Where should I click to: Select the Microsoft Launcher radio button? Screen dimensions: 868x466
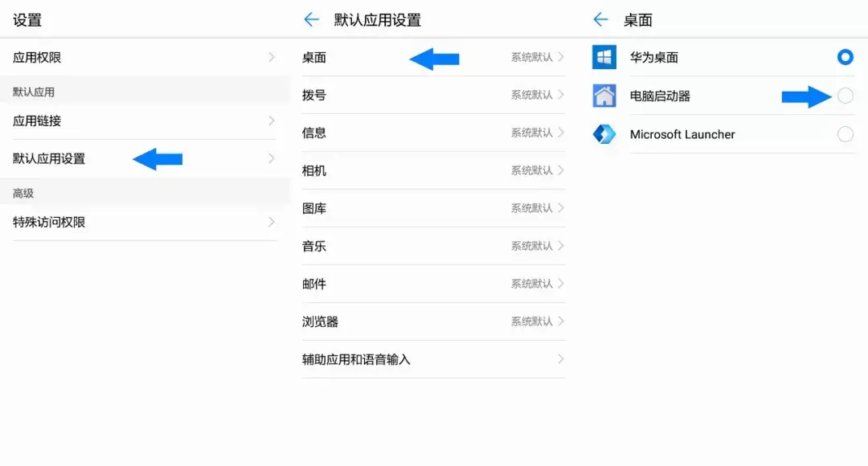(845, 134)
